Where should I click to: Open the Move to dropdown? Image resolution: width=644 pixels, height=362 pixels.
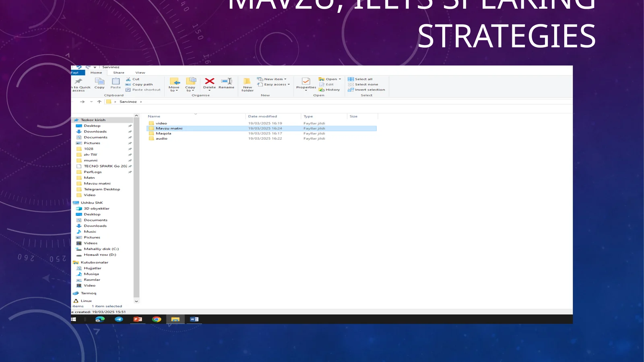(174, 85)
